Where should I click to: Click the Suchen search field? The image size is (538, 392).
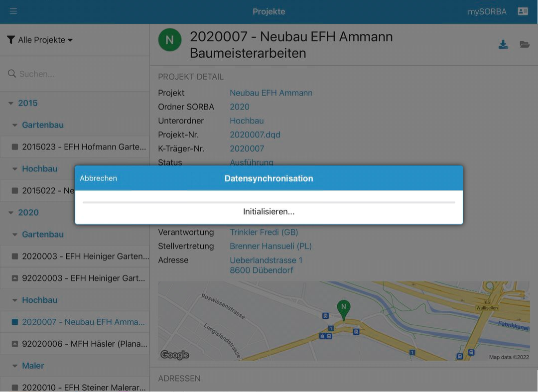(75, 74)
